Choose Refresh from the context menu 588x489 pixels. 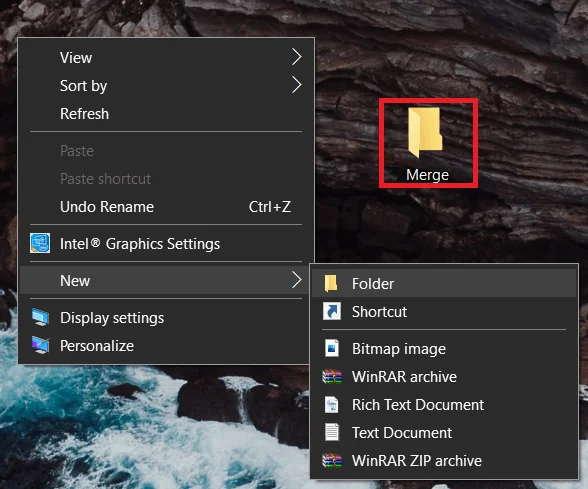[x=166, y=114]
